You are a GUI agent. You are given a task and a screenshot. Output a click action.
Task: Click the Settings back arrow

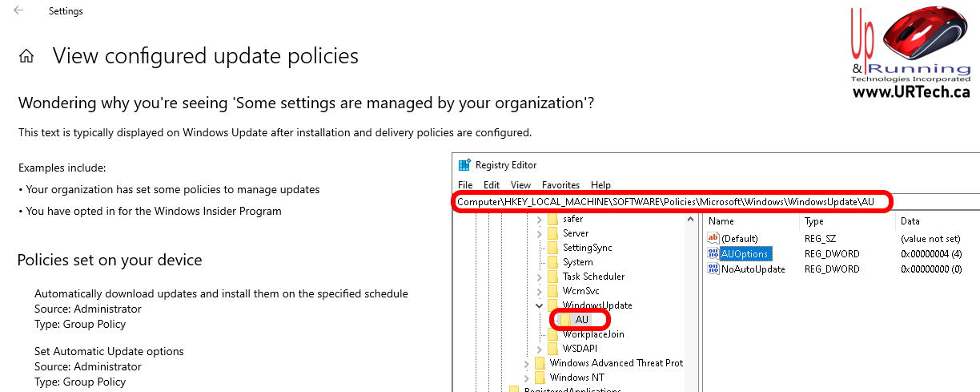(18, 10)
